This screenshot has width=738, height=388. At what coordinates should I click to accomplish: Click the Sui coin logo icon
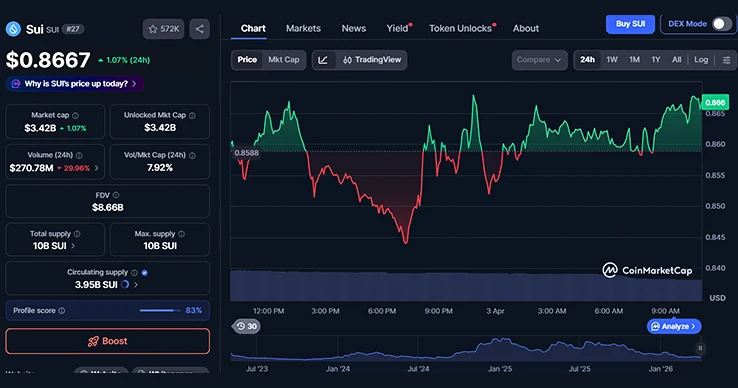tap(13, 29)
